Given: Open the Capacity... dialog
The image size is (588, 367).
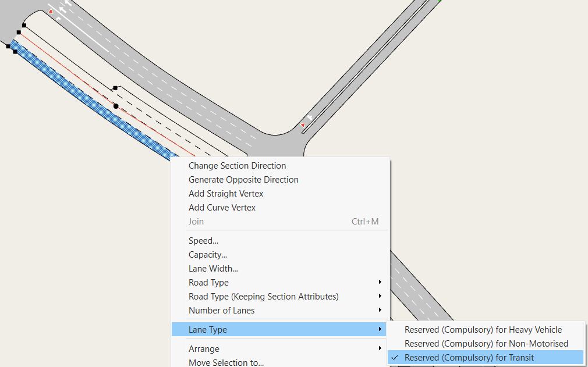Looking at the screenshot, I should point(207,255).
